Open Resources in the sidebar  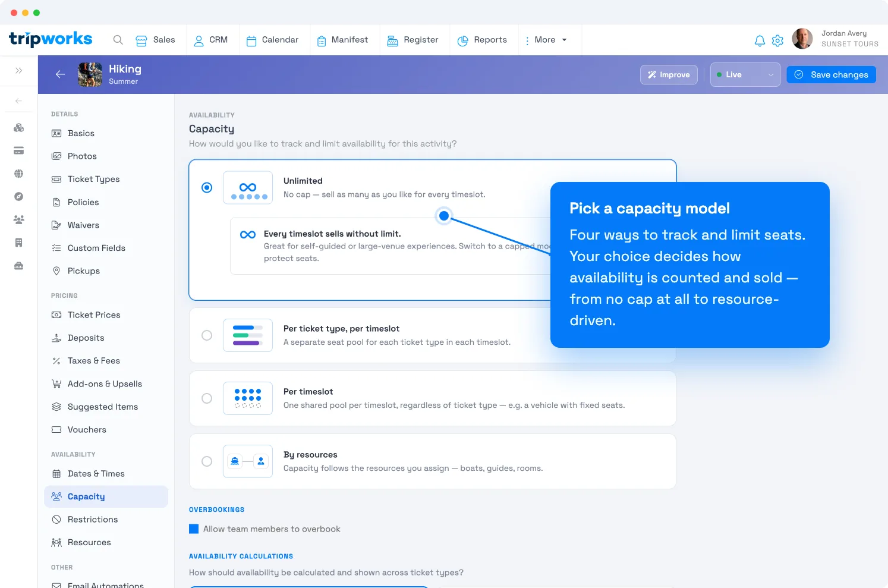coord(106,543)
